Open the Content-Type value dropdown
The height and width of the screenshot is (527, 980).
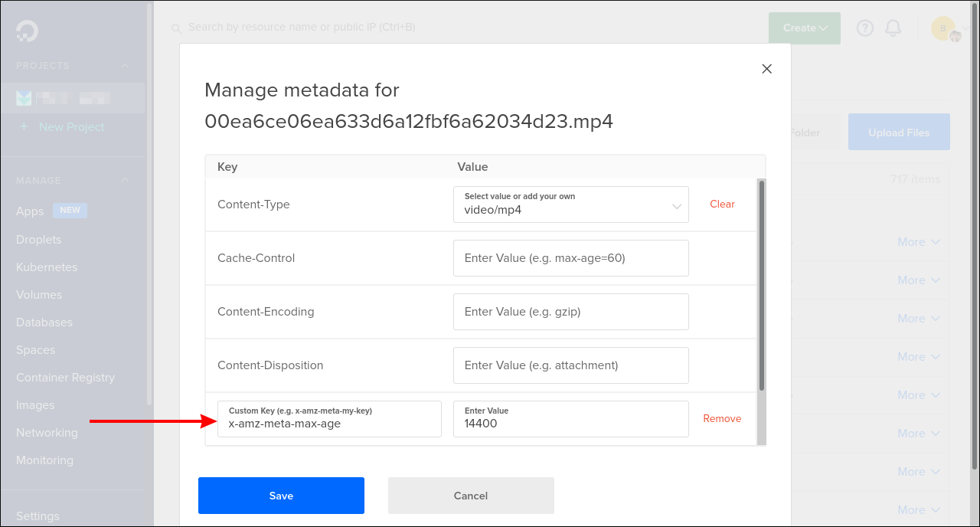coord(676,206)
